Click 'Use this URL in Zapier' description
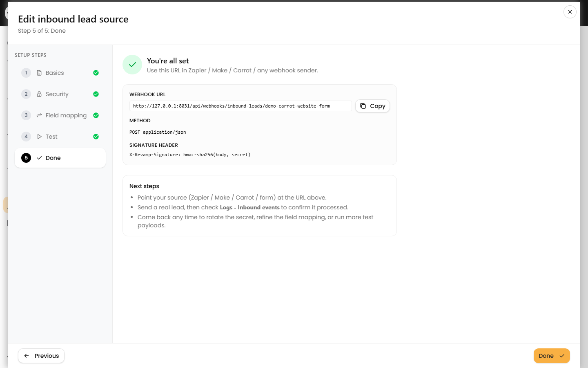Viewport: 588px width, 368px height. pos(232,70)
